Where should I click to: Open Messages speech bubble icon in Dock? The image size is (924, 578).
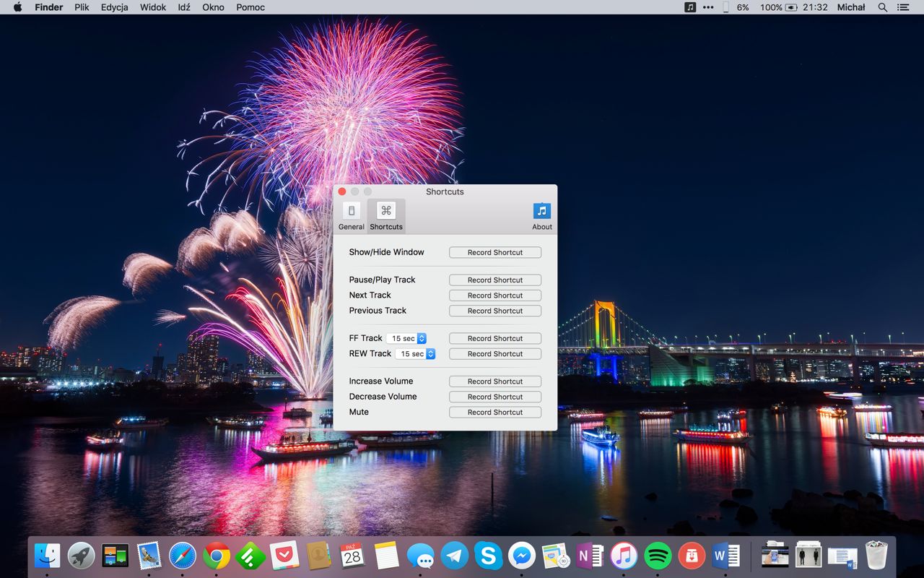tap(420, 556)
